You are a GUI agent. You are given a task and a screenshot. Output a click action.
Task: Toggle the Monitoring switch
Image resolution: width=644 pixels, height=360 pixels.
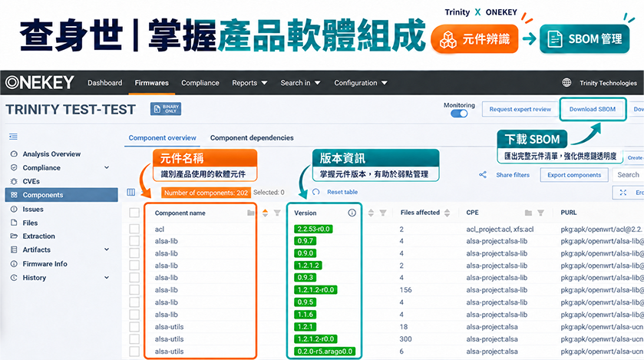(459, 114)
